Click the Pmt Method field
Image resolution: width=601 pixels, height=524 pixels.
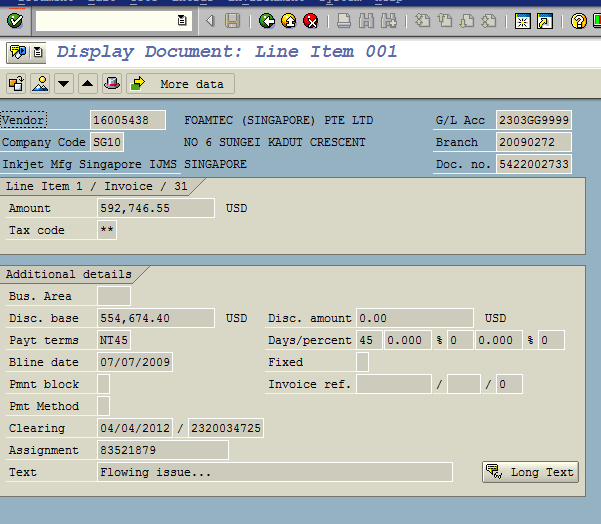[103, 406]
